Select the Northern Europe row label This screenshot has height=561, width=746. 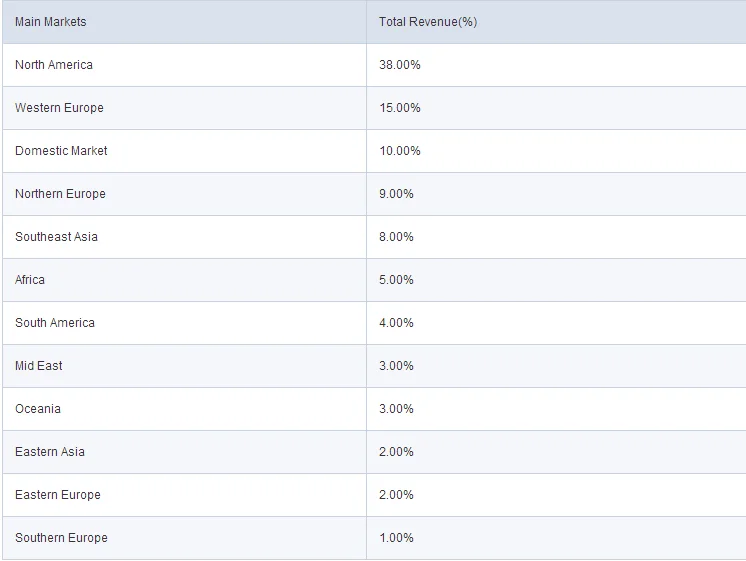coord(60,194)
